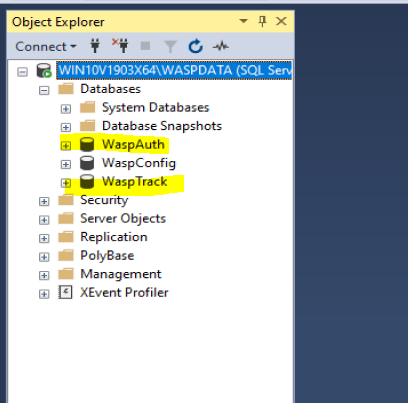Open the Connect dropdown menu
The width and height of the screenshot is (408, 403).
46,46
